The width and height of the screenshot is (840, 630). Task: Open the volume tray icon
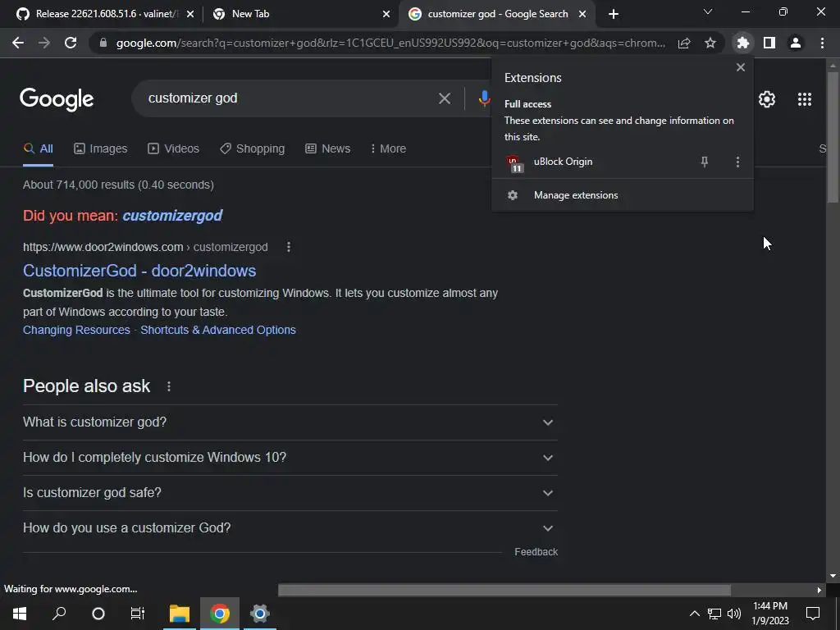click(x=734, y=614)
